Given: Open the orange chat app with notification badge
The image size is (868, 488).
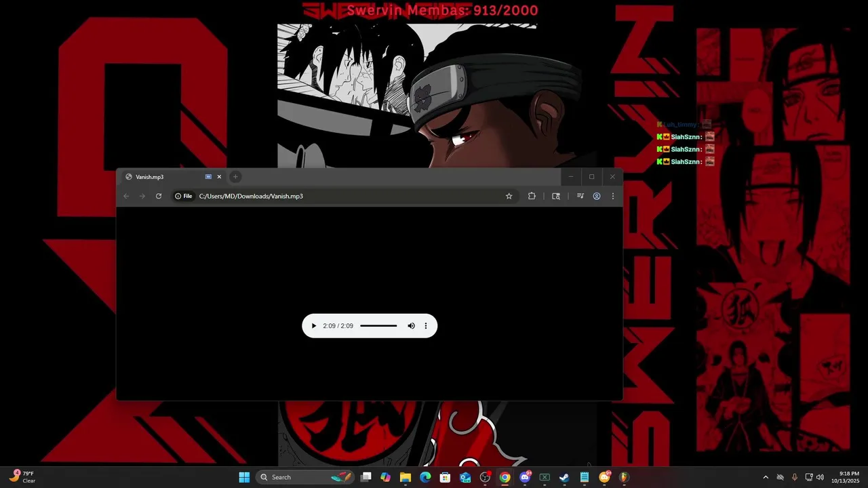Looking at the screenshot, I should [x=604, y=477].
